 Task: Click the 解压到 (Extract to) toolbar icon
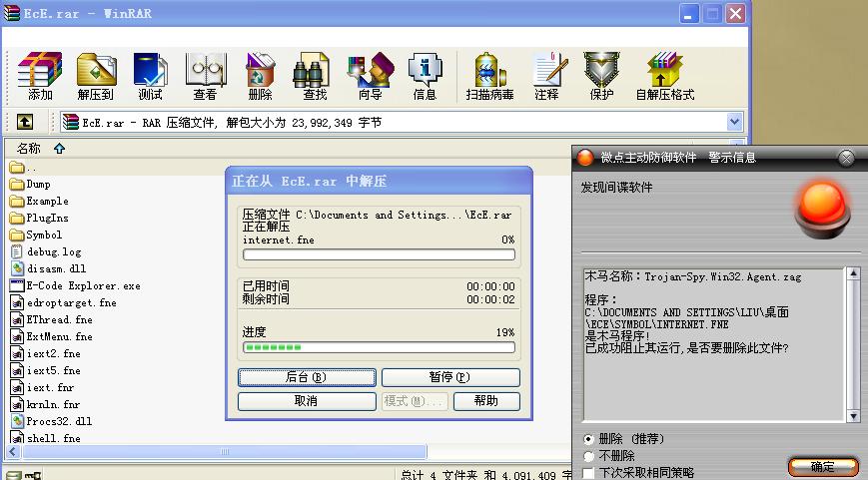coord(96,76)
